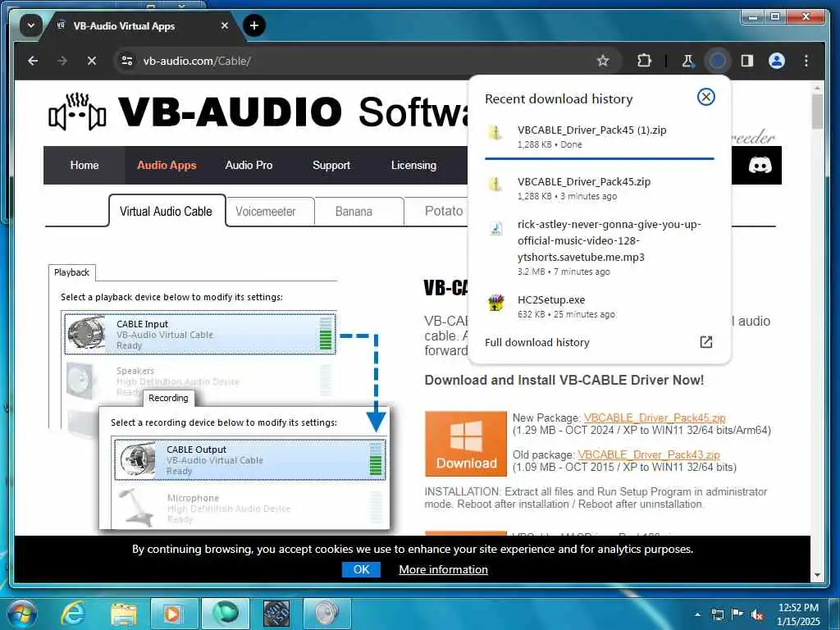Open HC2Setup.exe download entry
The width and height of the screenshot is (840, 630).
[x=599, y=307]
